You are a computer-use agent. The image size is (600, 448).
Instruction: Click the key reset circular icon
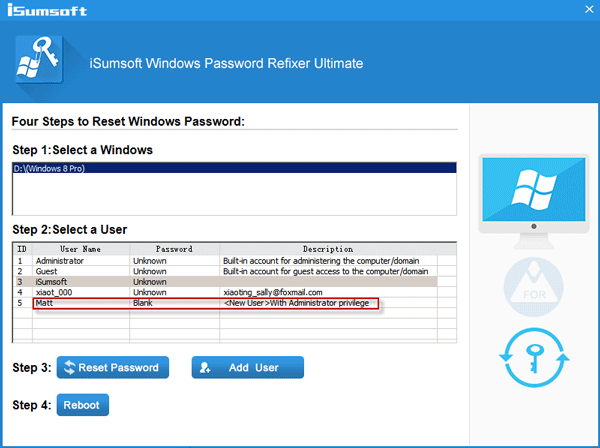pos(534,358)
